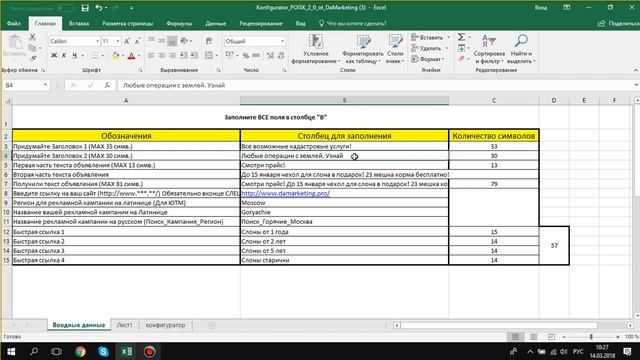640x360 pixels.
Task: Open the borders dropdown arrow
Action: tap(102, 56)
